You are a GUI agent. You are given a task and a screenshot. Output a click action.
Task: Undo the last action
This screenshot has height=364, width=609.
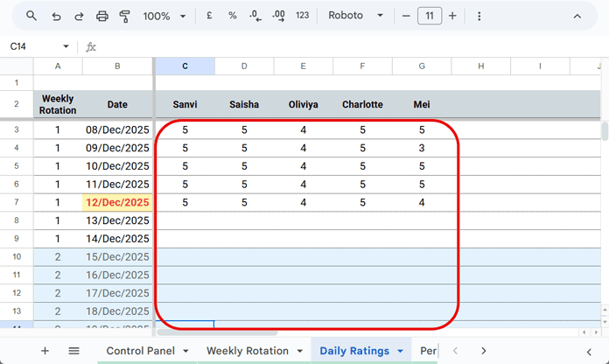pyautogui.click(x=56, y=16)
